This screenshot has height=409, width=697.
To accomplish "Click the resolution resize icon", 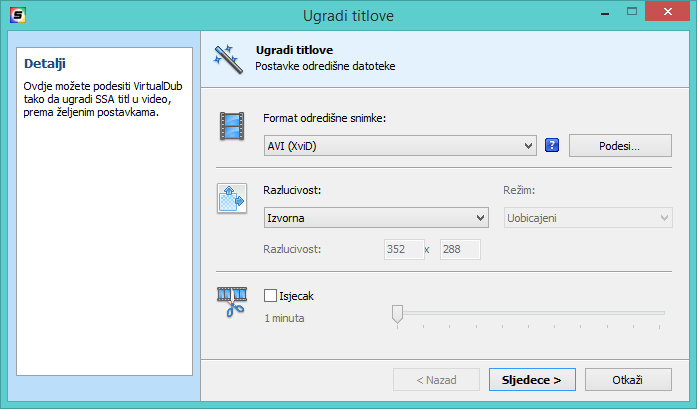I will tap(232, 197).
